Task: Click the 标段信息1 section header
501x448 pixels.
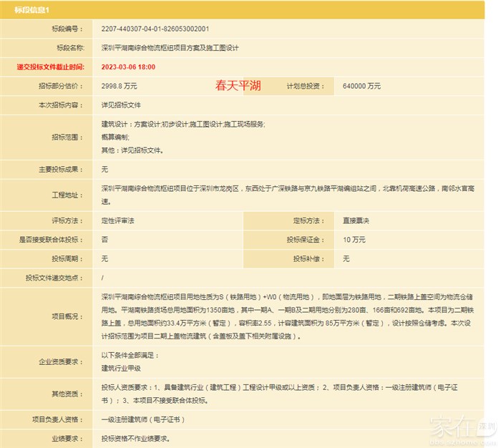Action: click(x=31, y=9)
